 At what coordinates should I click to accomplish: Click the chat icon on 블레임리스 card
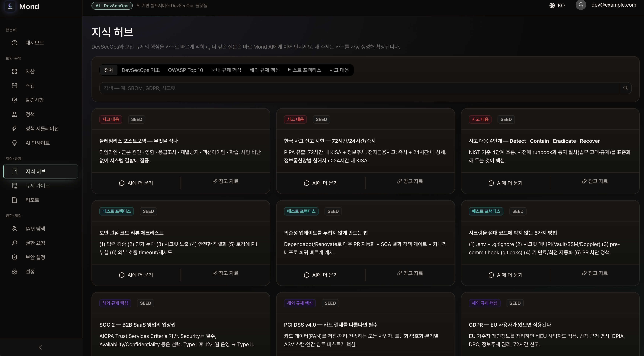coord(122,183)
